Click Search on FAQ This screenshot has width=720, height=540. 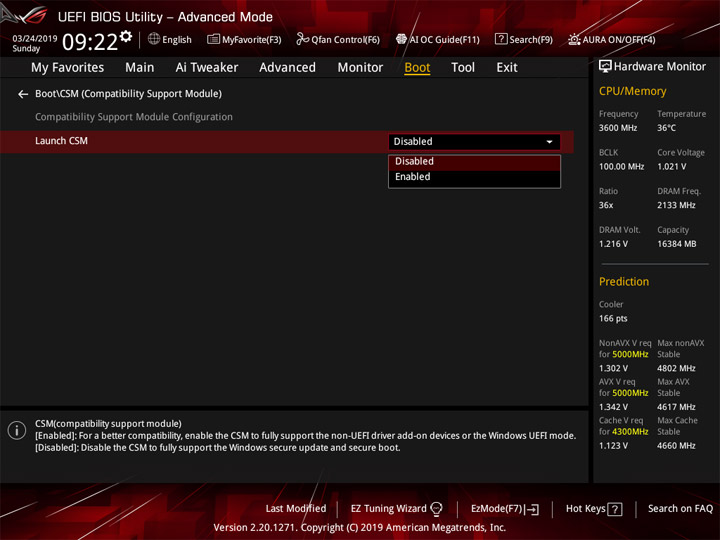[x=680, y=508]
